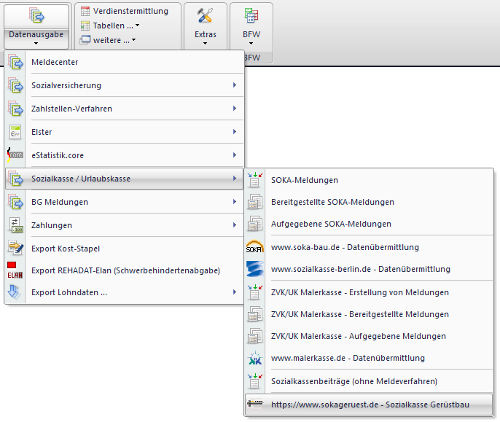The image size is (500, 422).
Task: Expand the Zahlungen submenu arrow
Action: [x=235, y=225]
